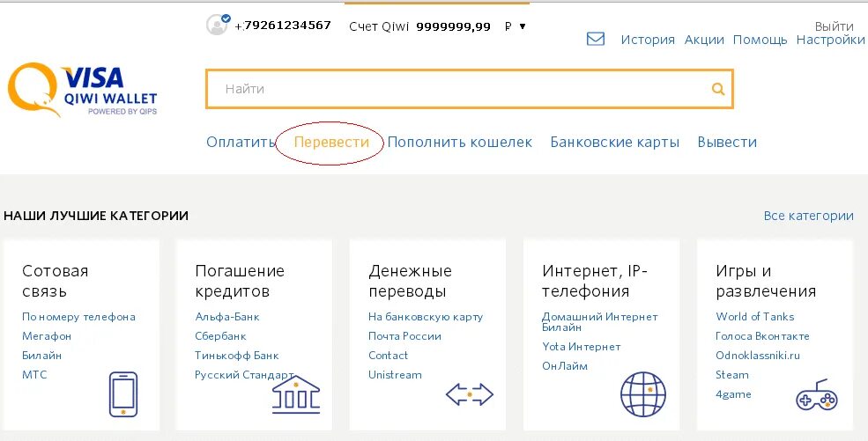Click the Игры и развлечения category title
The image size is (868, 441).
click(x=766, y=281)
